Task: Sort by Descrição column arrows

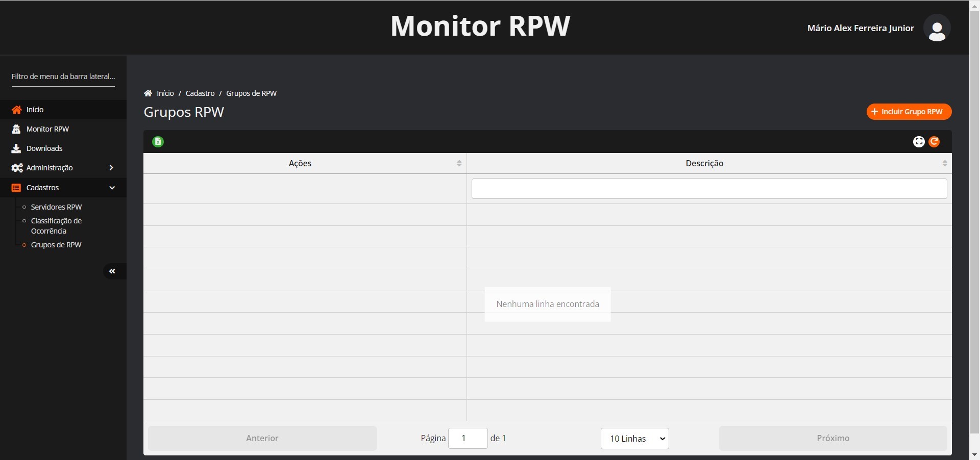Action: pos(944,163)
